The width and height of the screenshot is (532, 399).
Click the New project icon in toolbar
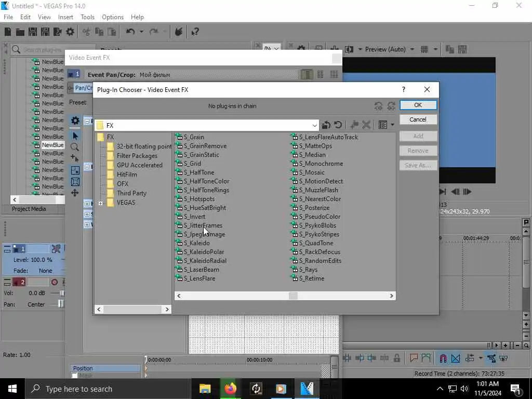pos(7,32)
